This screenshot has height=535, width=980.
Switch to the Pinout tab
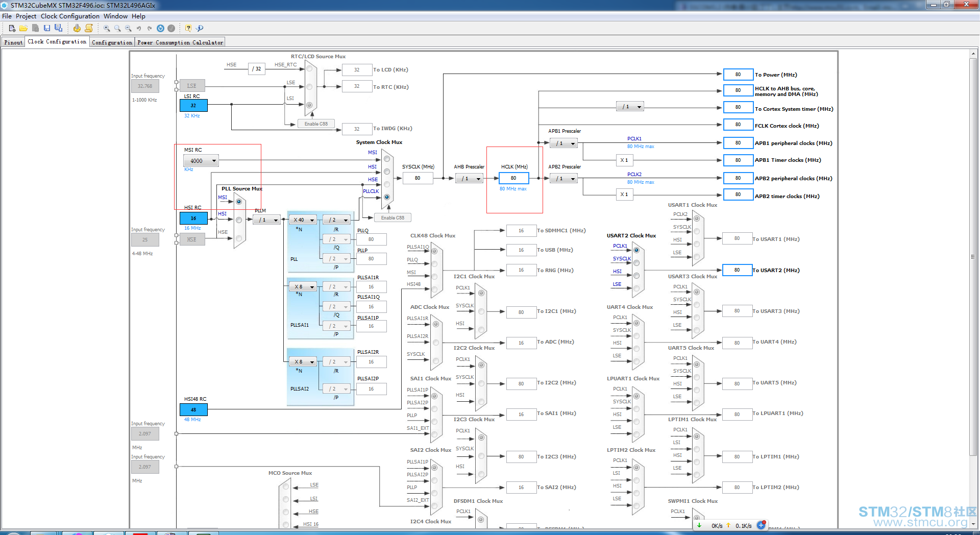[x=13, y=42]
